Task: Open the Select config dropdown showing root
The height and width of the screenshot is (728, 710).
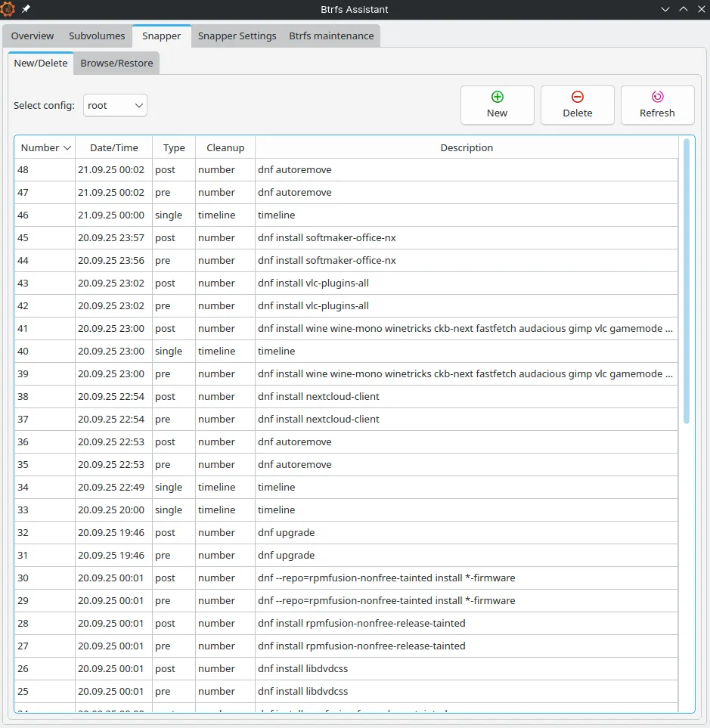Action: click(115, 106)
